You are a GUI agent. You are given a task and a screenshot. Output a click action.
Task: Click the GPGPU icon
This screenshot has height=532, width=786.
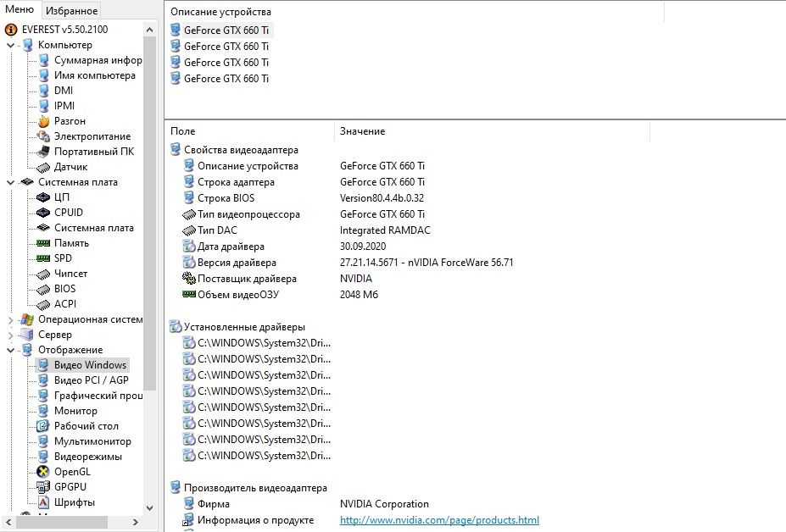pos(43,487)
